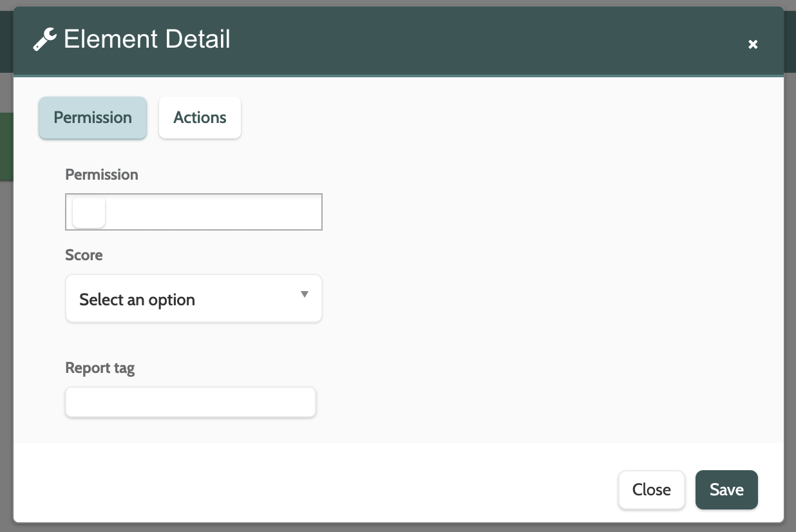Click the Score field label

[84, 255]
